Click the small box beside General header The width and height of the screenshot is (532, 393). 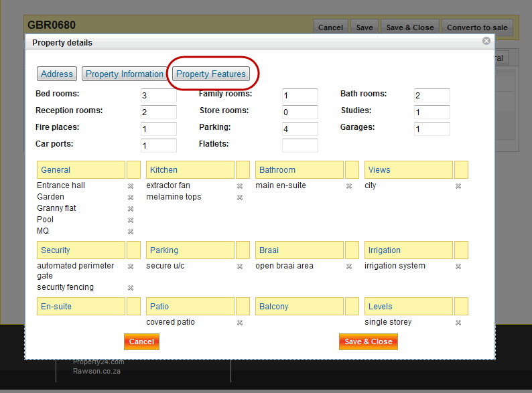[133, 170]
